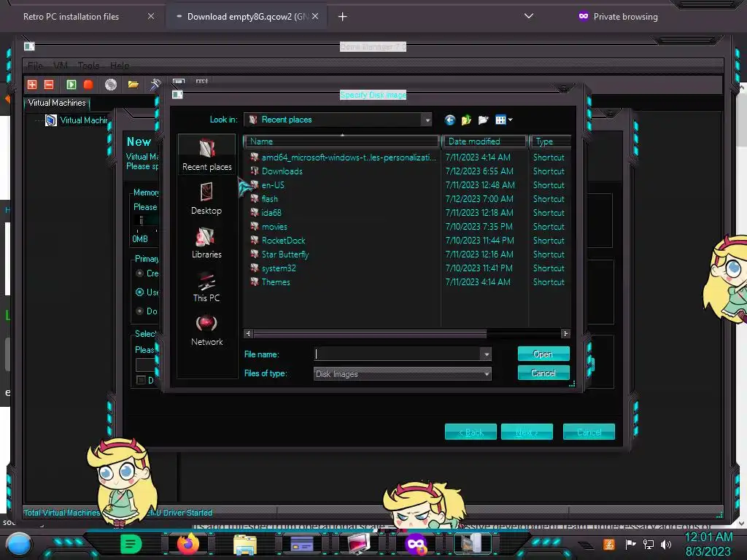Image resolution: width=747 pixels, height=560 pixels.
Task: Switch to Download empty8G.qcow2 tab
Action: [247, 17]
